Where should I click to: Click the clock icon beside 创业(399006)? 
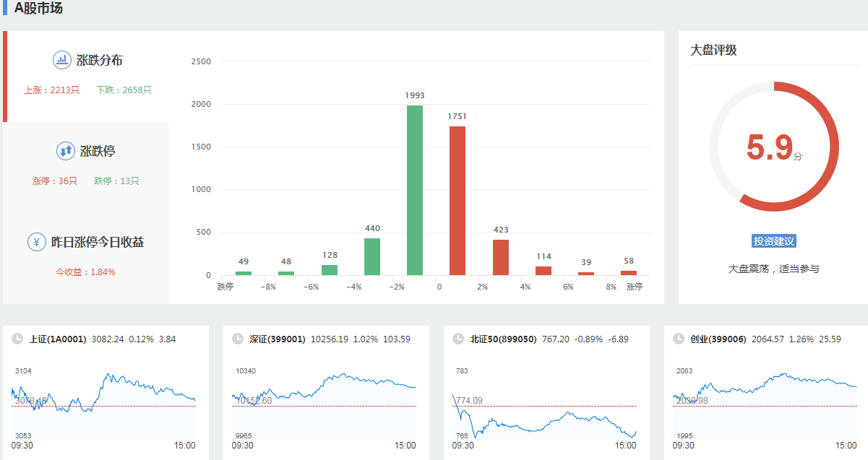pyautogui.click(x=679, y=339)
